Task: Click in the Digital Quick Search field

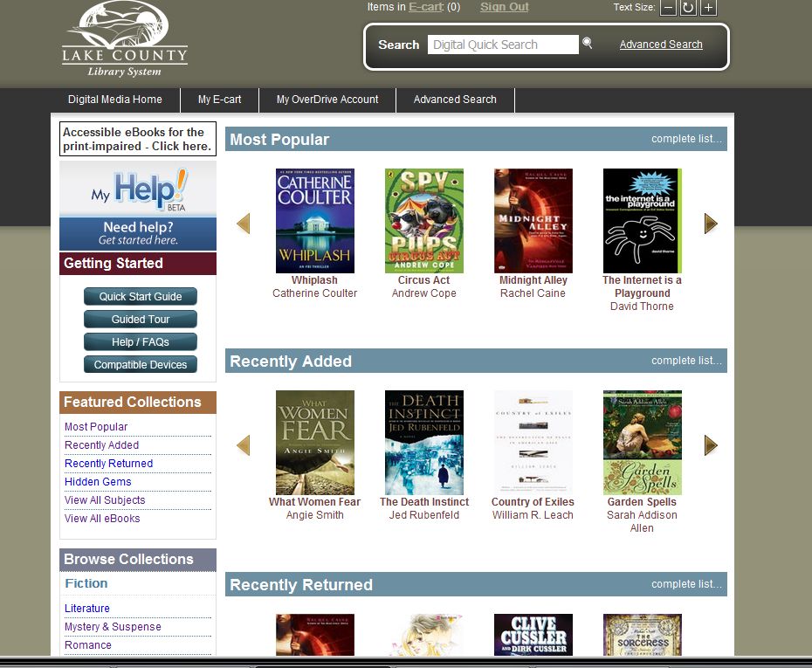Action: tap(503, 45)
